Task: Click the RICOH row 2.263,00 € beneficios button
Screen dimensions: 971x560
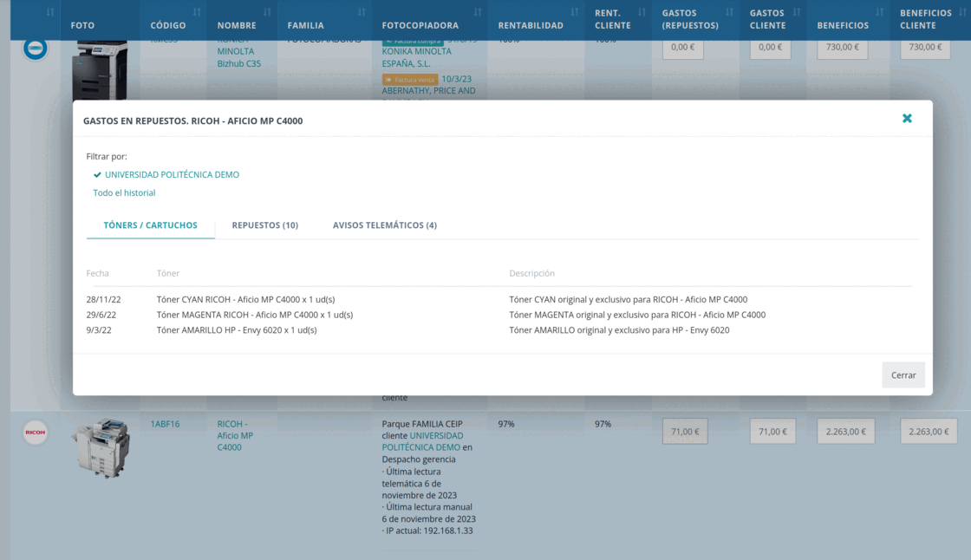Action: (x=845, y=432)
